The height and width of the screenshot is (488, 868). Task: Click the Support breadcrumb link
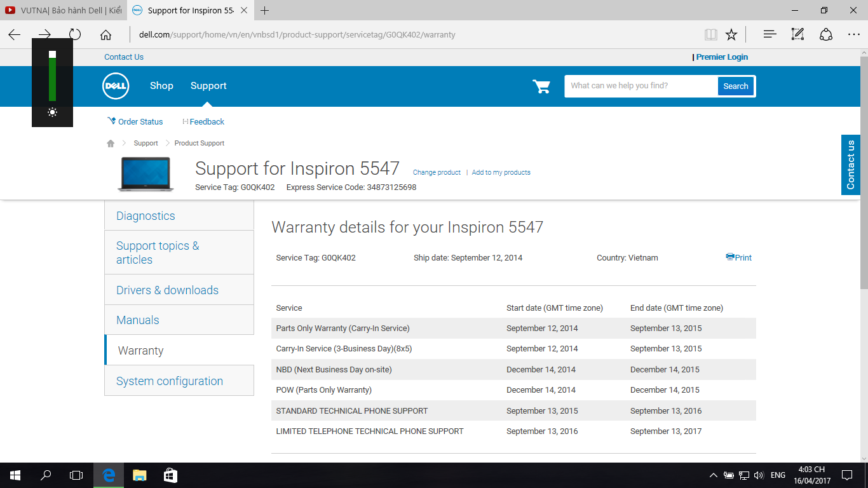tap(146, 143)
